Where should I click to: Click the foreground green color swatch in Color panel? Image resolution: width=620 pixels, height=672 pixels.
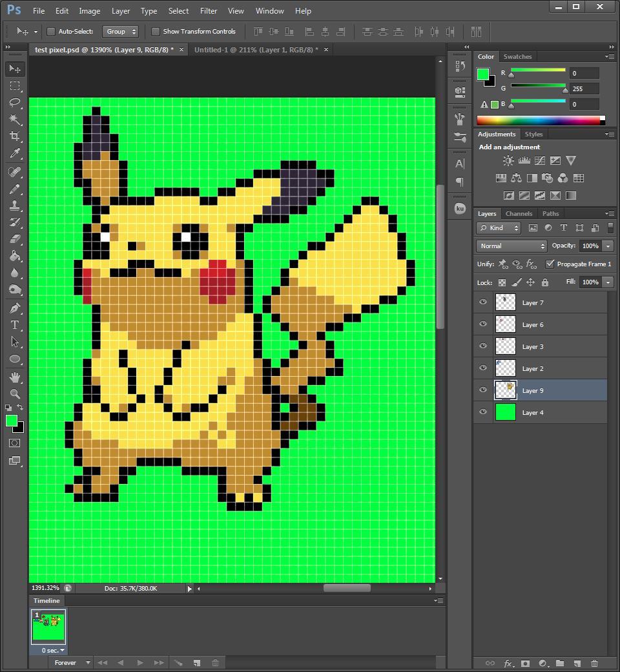coord(483,74)
